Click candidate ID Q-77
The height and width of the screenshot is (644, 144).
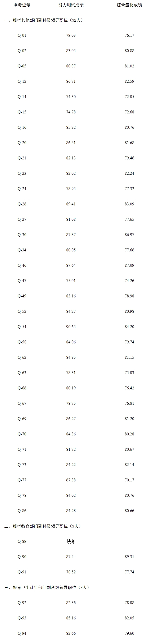(22, 480)
